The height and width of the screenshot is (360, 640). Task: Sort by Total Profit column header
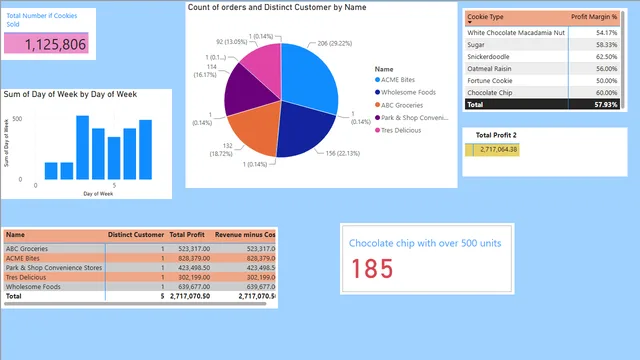tap(187, 235)
